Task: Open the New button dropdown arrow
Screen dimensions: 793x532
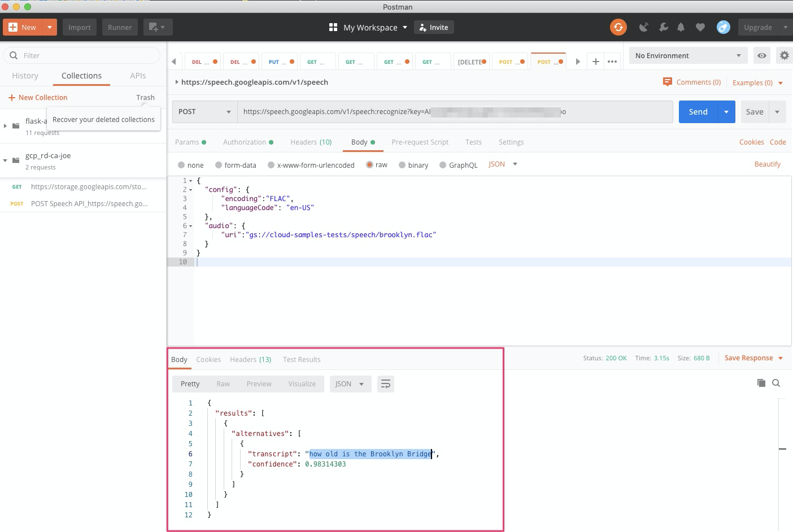Action: [x=50, y=27]
